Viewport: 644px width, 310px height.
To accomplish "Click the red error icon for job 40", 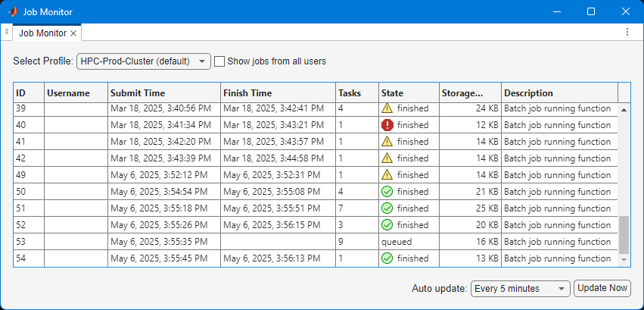I will pyautogui.click(x=387, y=125).
